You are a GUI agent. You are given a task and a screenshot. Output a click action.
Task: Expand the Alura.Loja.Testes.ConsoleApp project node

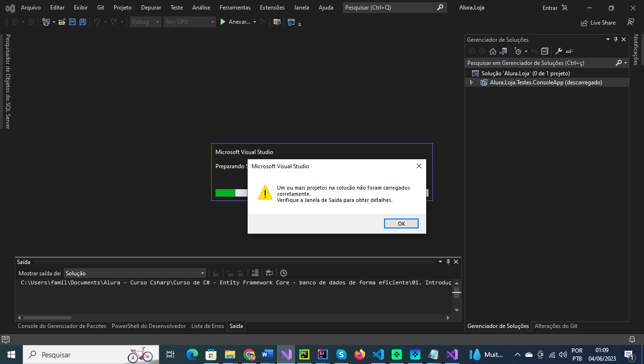click(471, 82)
